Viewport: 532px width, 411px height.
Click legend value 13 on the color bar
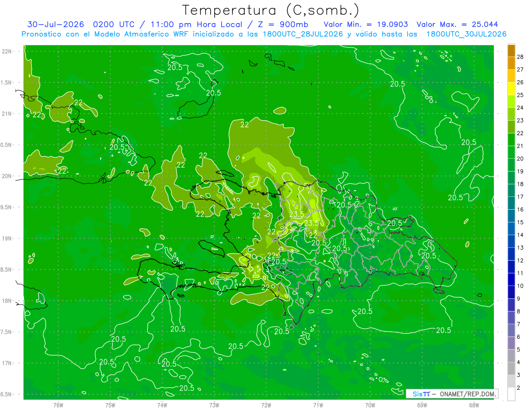tap(520, 247)
